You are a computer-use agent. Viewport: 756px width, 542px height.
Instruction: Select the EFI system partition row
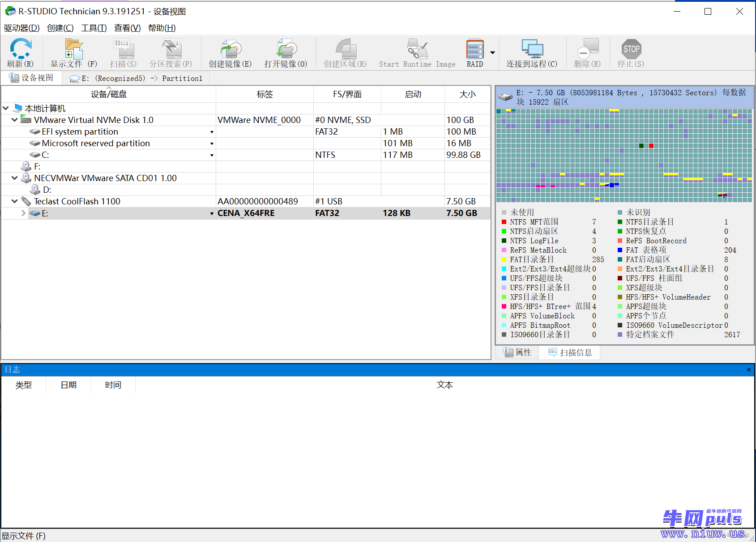(x=246, y=131)
